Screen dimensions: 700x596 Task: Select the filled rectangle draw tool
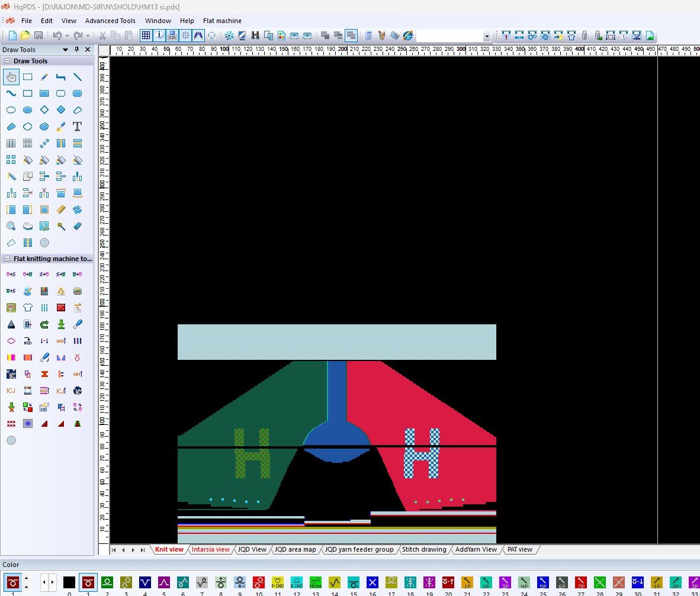coord(44,94)
